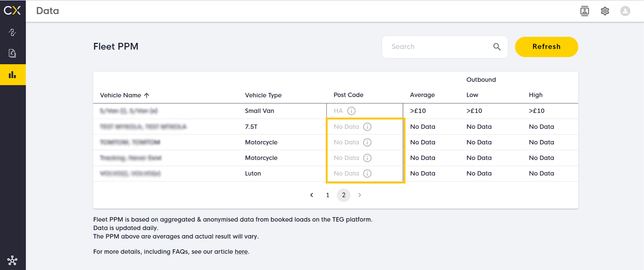Toggle Vehicle Name sort arrow
Image resolution: width=644 pixels, height=270 pixels.
[x=147, y=95]
